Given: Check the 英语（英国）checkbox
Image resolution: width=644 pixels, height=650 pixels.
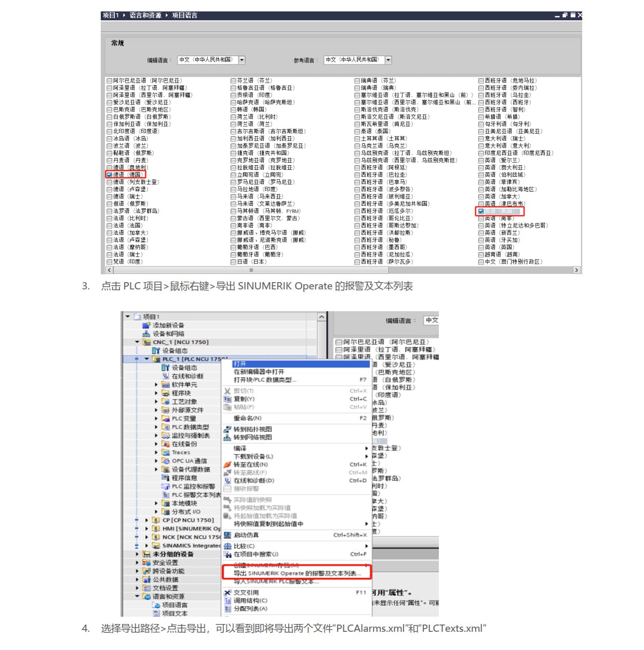Looking at the screenshot, I should 481,247.
